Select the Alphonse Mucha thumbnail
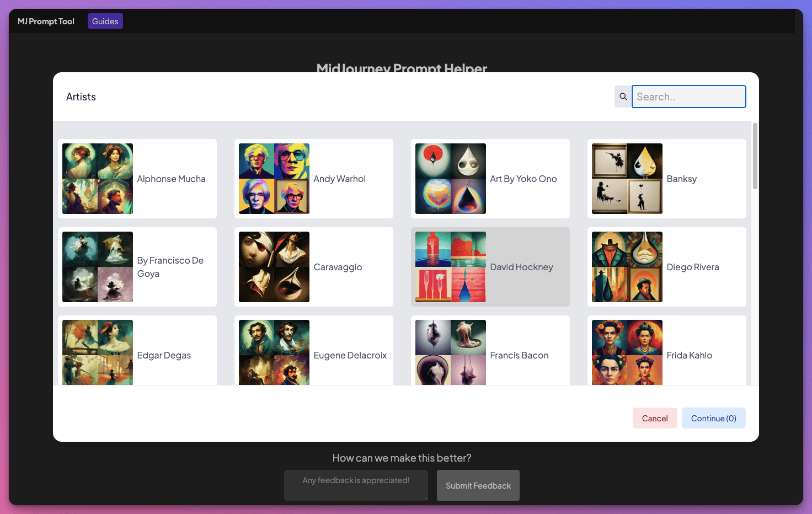 pos(98,179)
